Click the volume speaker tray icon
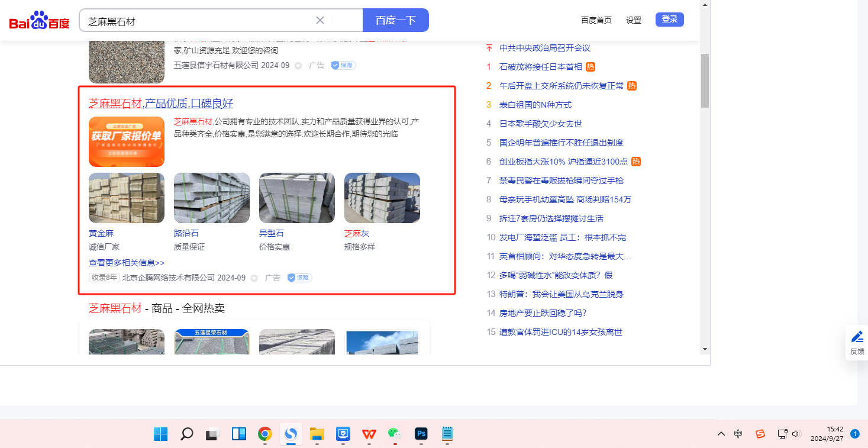This screenshot has width=868, height=448. 796,434
